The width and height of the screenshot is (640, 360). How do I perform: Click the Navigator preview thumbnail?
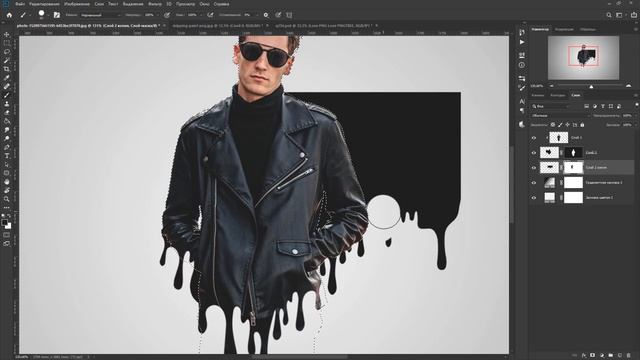(583, 58)
